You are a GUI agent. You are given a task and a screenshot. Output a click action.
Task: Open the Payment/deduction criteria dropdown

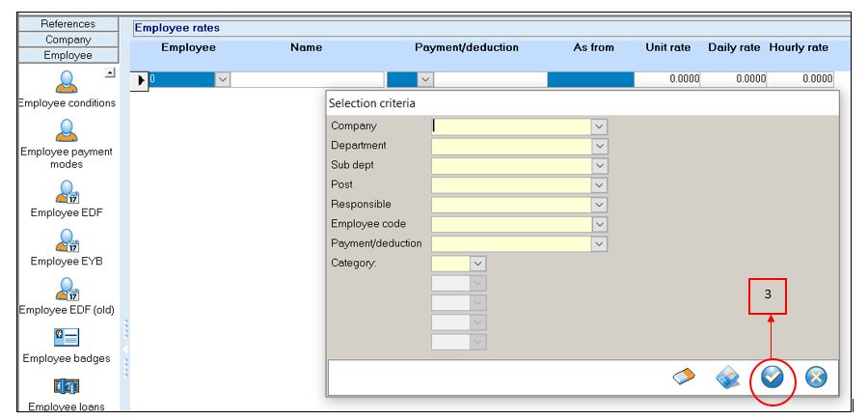point(599,244)
